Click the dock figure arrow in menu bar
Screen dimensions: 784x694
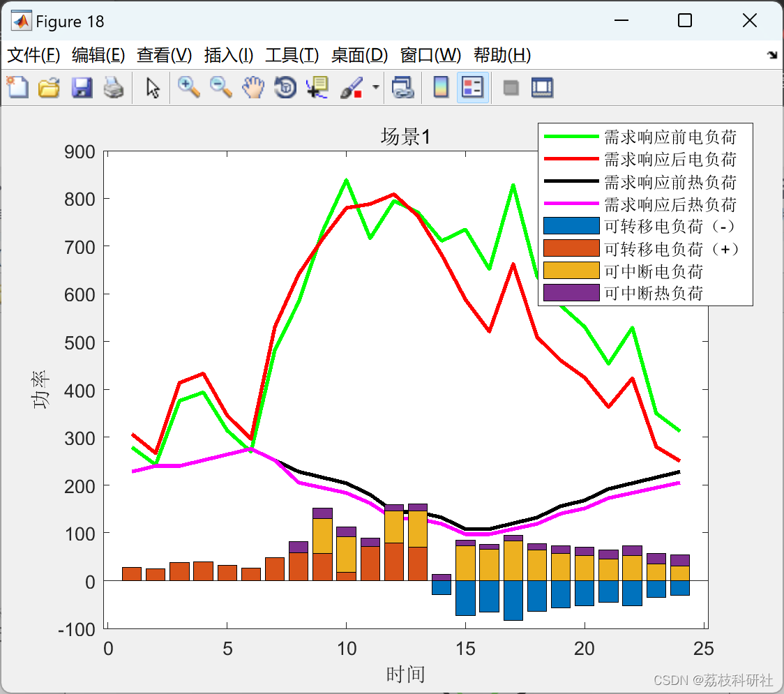[772, 55]
